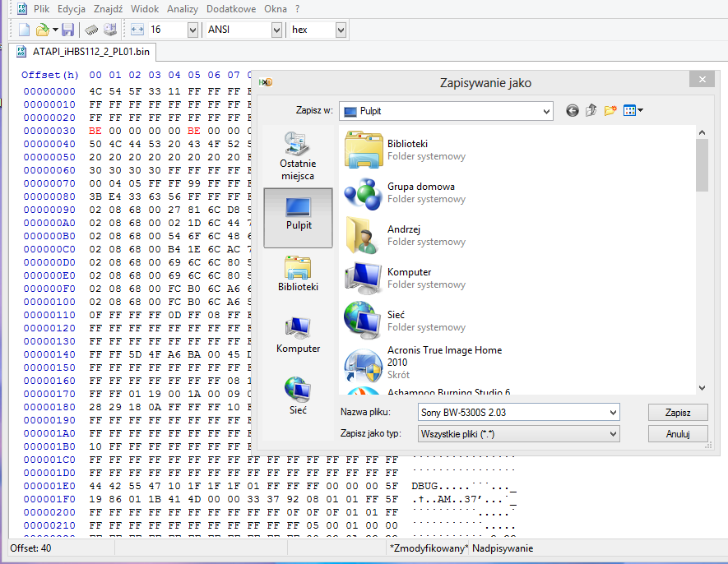
Task: Open the Okna menu
Action: [276, 9]
